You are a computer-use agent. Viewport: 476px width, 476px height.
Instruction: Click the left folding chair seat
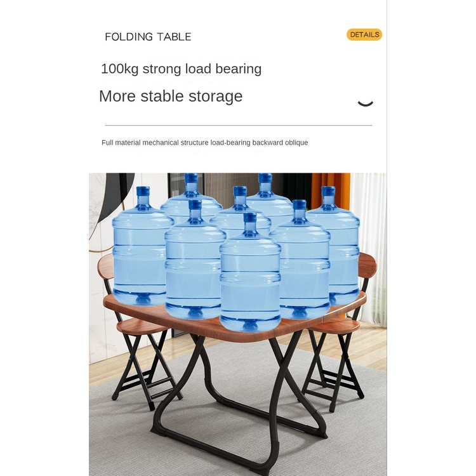point(142,327)
